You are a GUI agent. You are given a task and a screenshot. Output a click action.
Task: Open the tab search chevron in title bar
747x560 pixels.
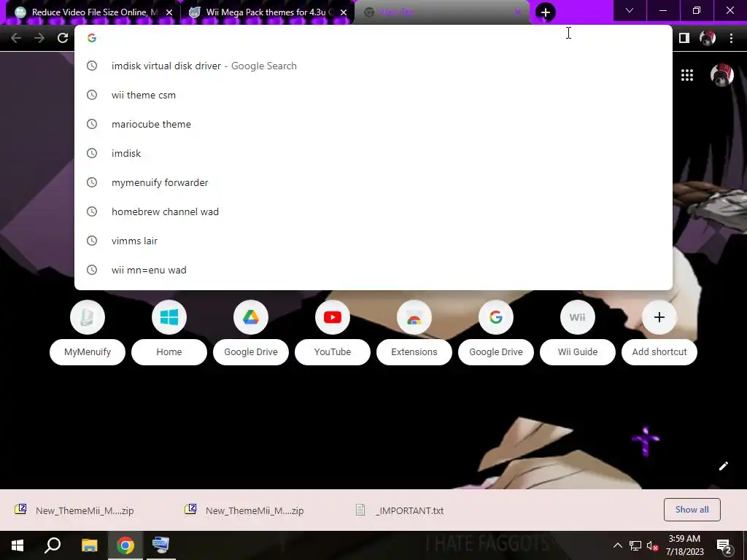[x=630, y=10]
